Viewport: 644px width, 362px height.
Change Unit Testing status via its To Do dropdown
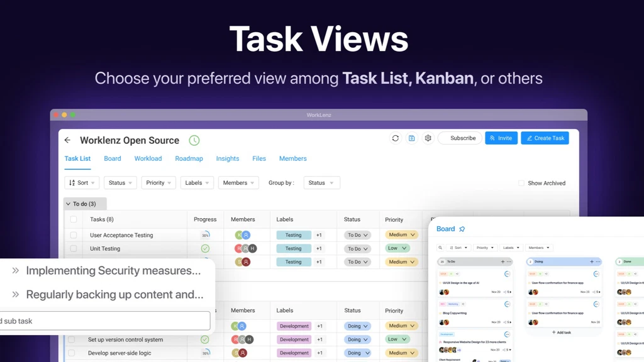pyautogui.click(x=358, y=248)
